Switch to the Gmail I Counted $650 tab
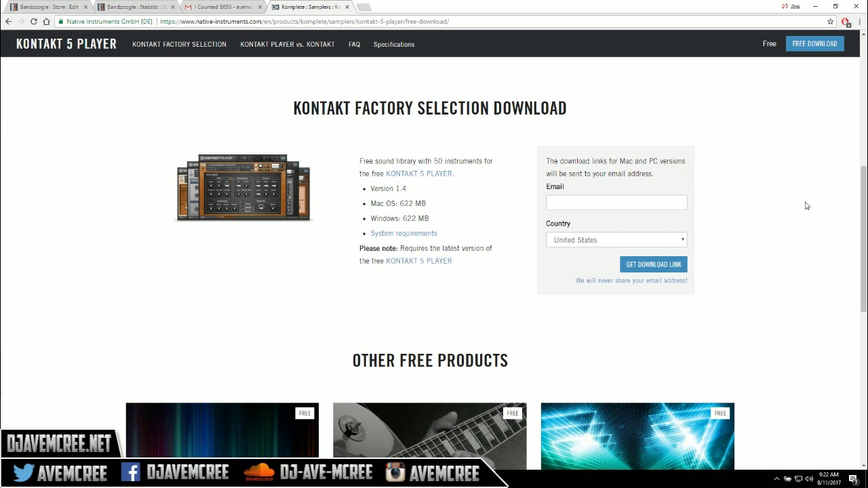The width and height of the screenshot is (868, 488). [222, 7]
